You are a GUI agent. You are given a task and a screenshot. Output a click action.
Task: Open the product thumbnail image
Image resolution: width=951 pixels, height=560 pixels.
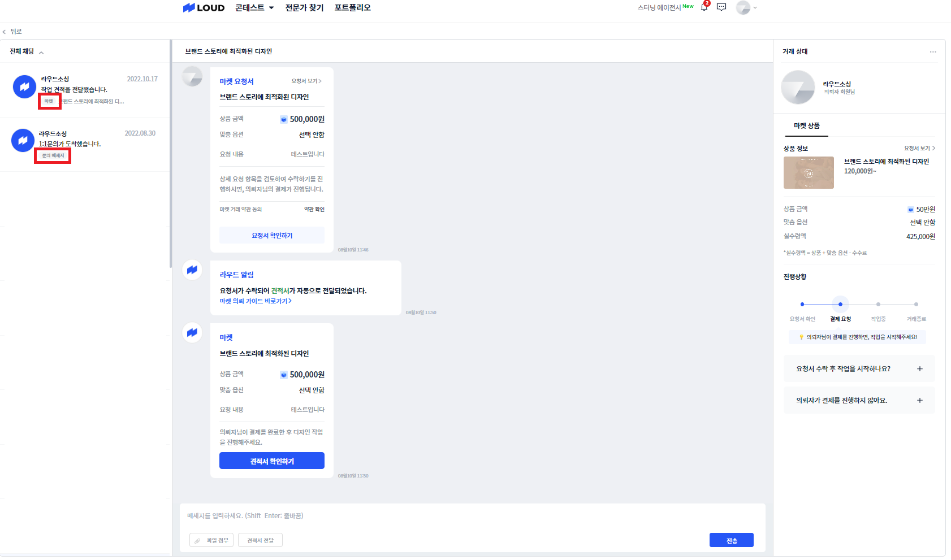(x=809, y=172)
